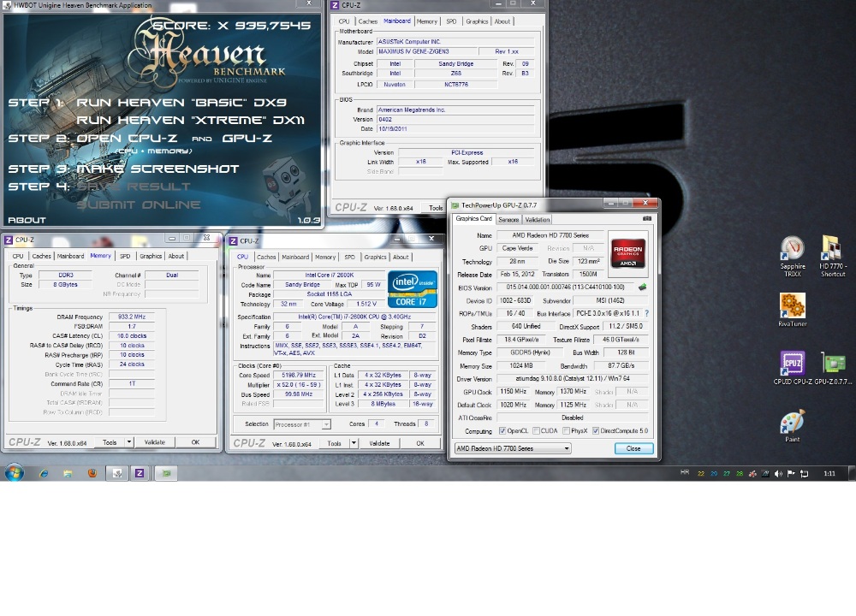Click Run Heaven "Basic" DX9 step
This screenshot has width=856, height=616.
181,103
